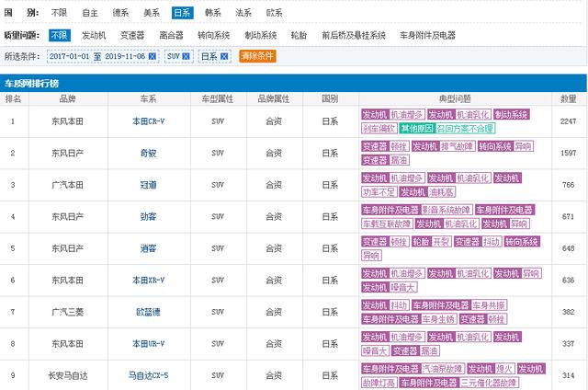Open the 欧蓝德 series link
The height and width of the screenshot is (390, 588).
click(149, 312)
